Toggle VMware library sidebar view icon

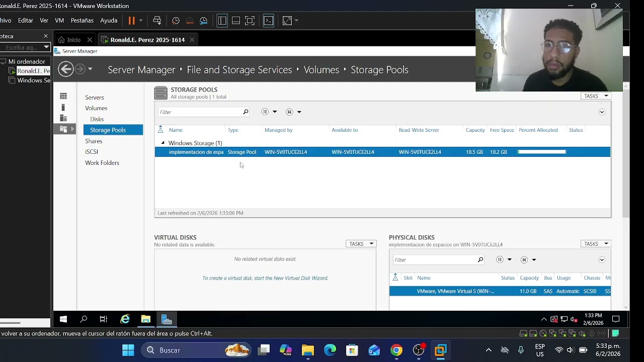point(222,21)
